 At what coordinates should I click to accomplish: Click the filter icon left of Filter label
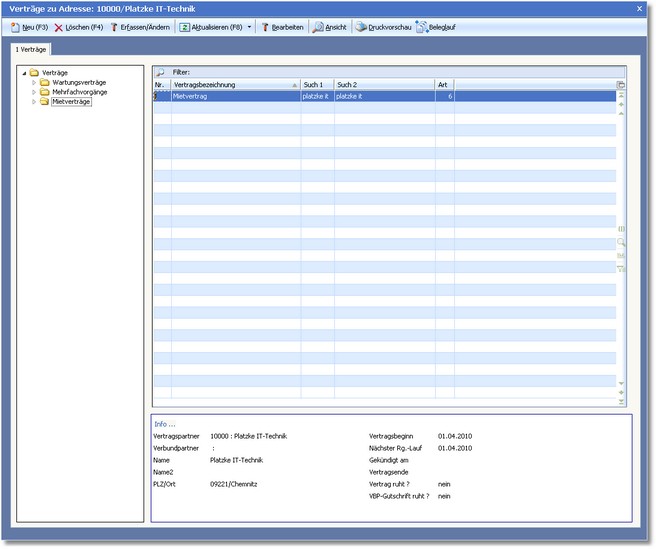(161, 72)
